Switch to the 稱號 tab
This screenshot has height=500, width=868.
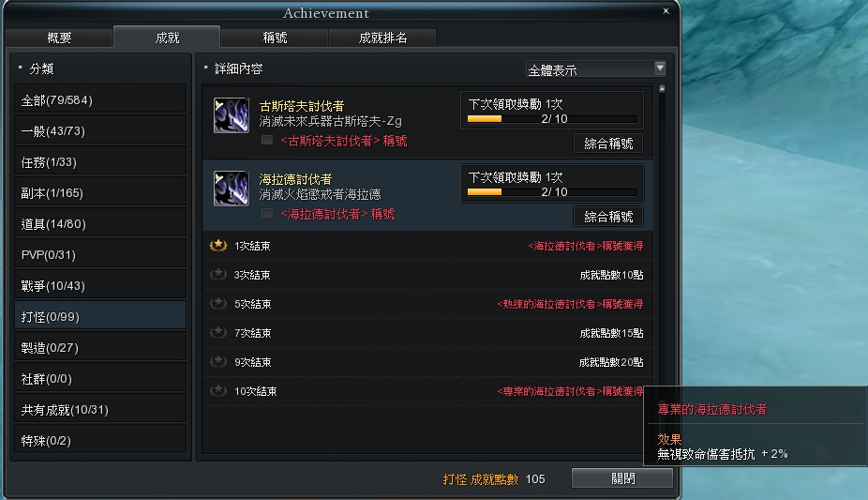point(275,38)
